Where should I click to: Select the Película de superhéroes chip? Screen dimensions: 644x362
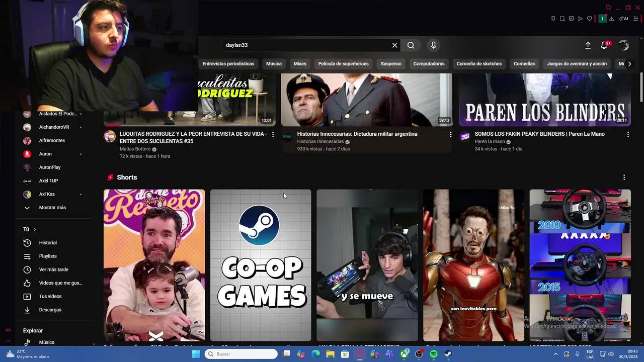click(x=343, y=64)
